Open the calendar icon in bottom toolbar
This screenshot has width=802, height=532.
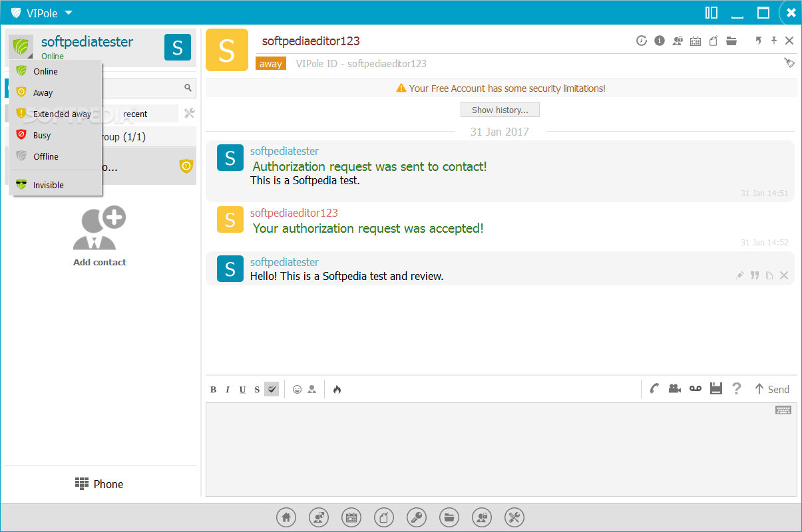click(x=351, y=517)
